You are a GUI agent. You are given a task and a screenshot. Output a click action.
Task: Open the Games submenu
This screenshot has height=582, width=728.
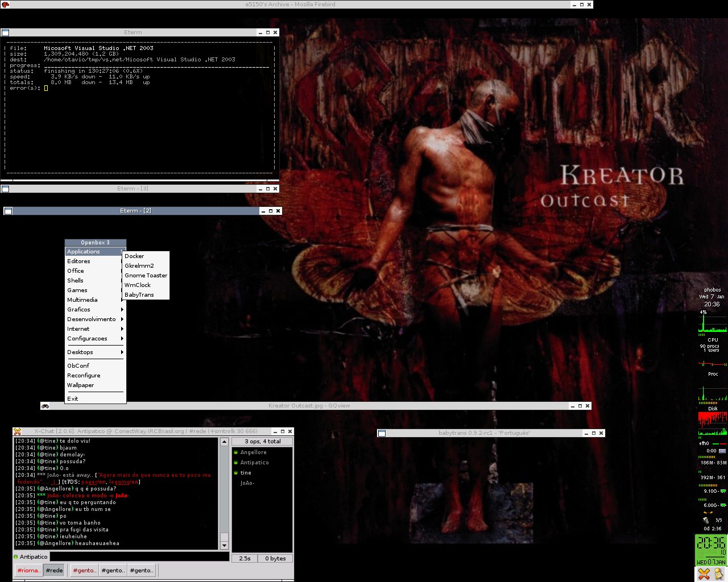[95, 290]
